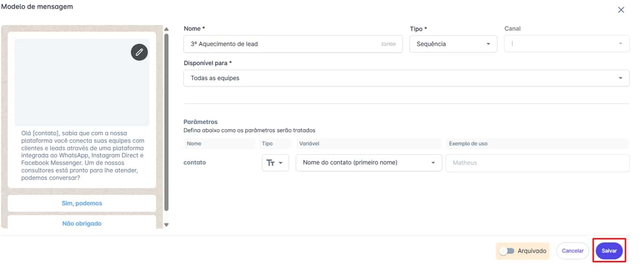The width and height of the screenshot is (644, 275).
Task: Click preview scrollbar up arrow
Action: [x=166, y=29]
